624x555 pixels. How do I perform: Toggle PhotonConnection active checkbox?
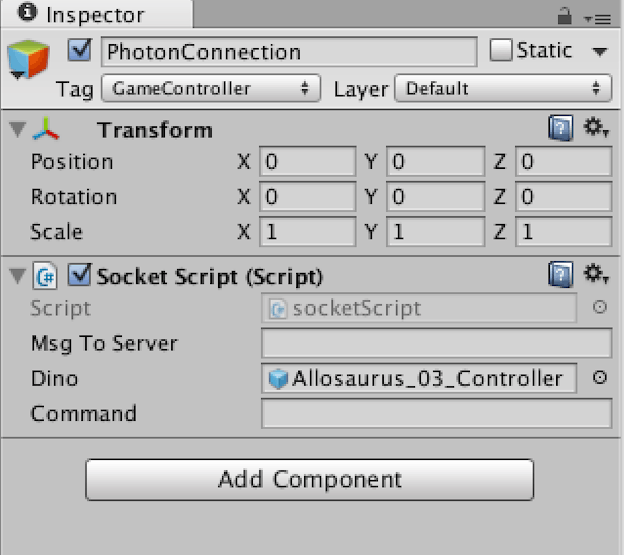pyautogui.click(x=80, y=50)
